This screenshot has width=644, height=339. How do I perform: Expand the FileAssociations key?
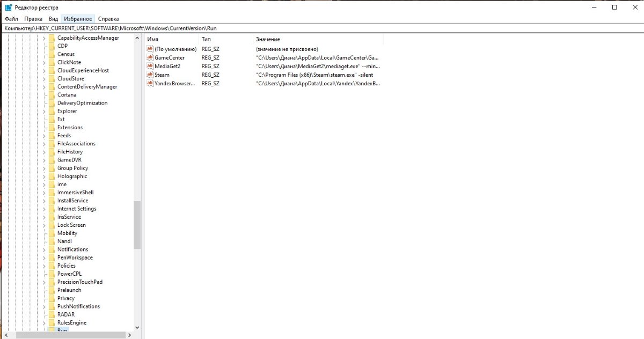pos(43,144)
